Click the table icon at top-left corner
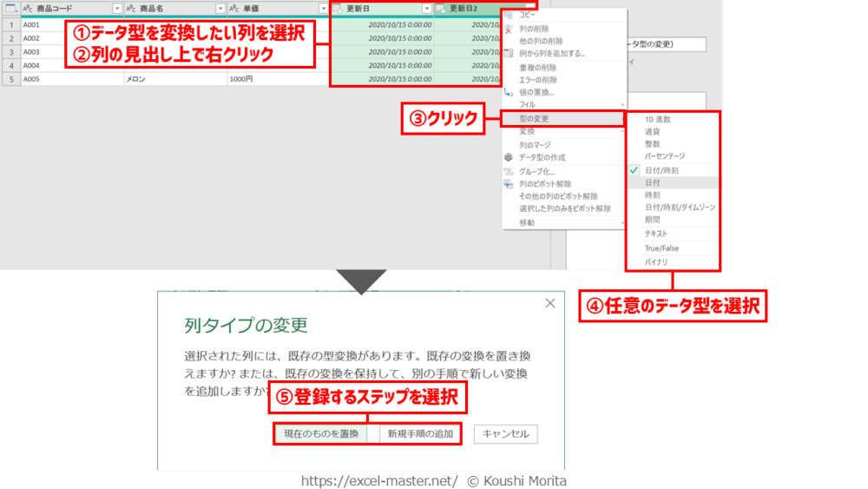The image size is (868, 489). point(10,9)
